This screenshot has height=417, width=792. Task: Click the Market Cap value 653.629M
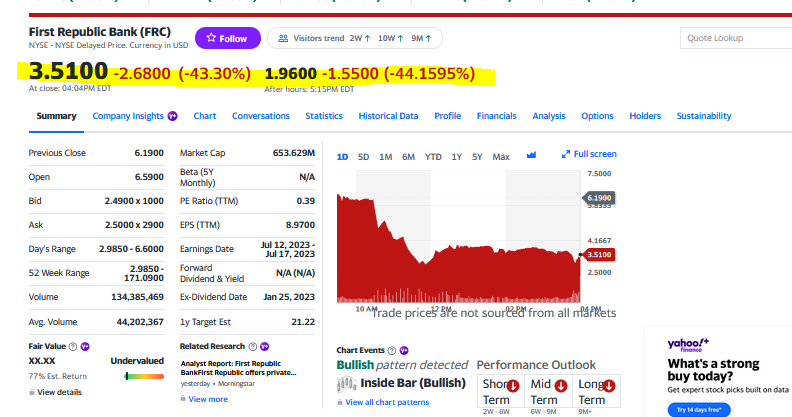tap(293, 153)
